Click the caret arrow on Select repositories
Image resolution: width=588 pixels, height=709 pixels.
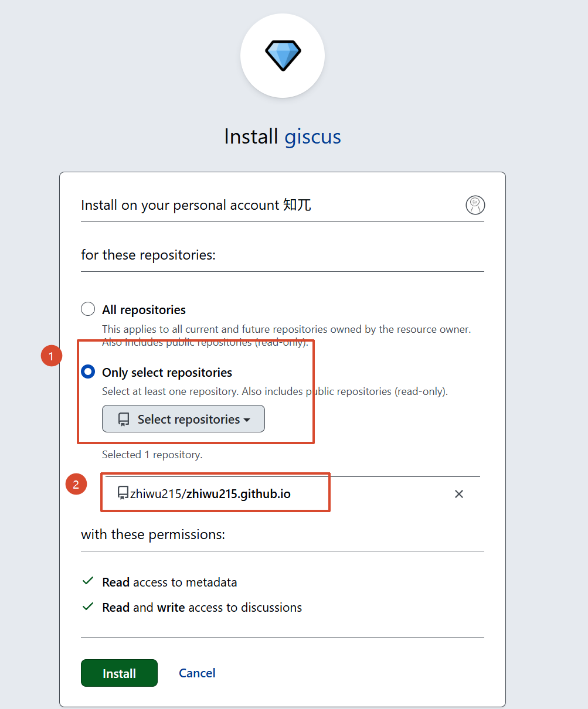[x=247, y=420]
